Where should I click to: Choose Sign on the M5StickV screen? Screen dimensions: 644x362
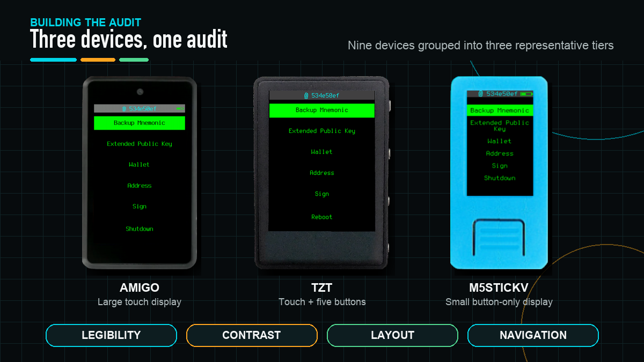pos(500,166)
